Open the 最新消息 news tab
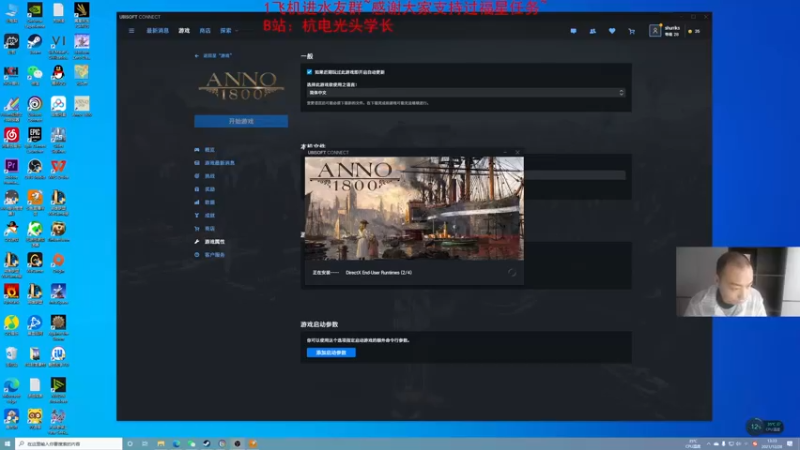The image size is (800, 450). 157,31
